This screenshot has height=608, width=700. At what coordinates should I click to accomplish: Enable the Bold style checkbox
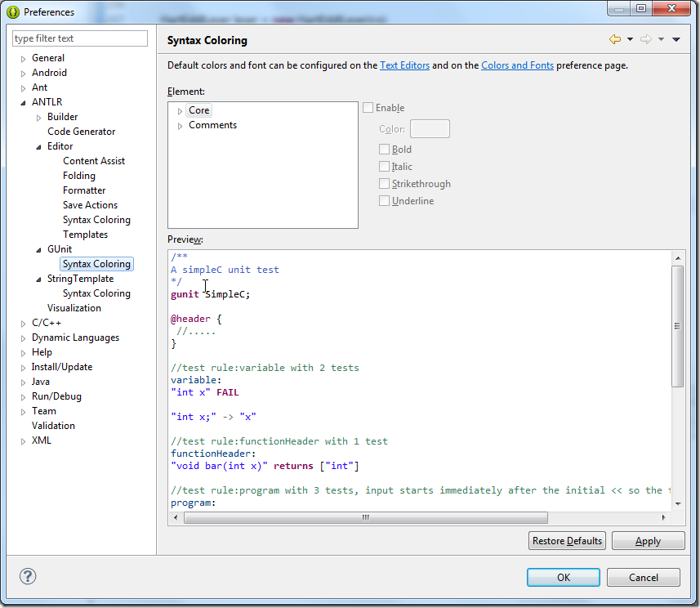point(384,150)
